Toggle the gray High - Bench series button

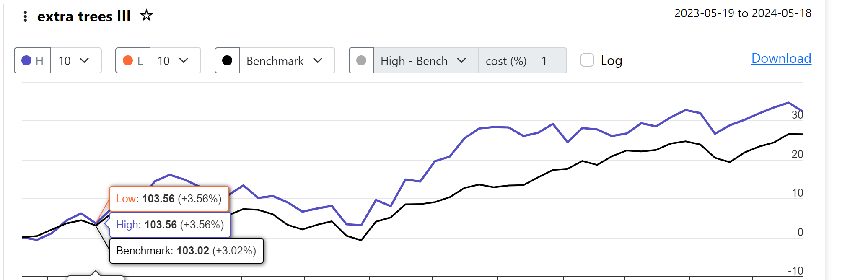(361, 61)
